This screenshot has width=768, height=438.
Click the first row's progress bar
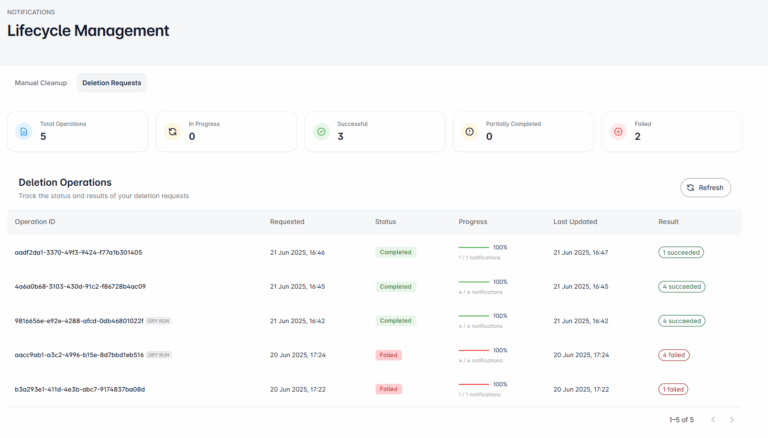(474, 247)
